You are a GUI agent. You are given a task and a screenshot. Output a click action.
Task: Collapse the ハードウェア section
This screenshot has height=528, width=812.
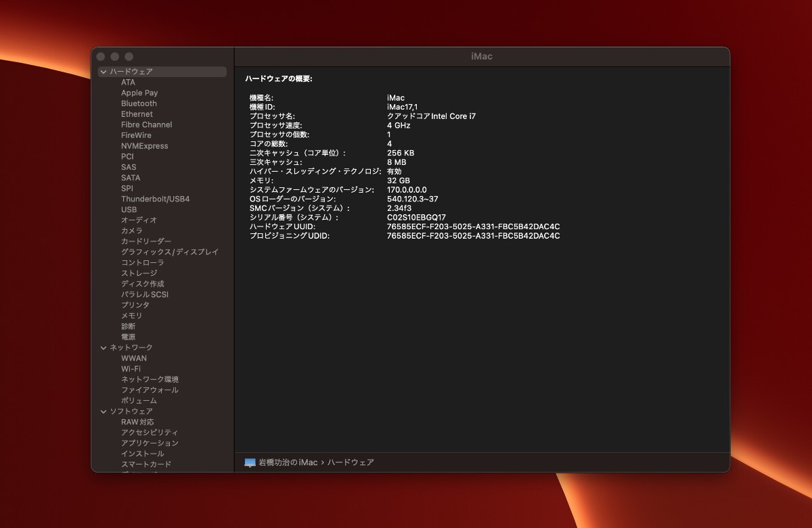104,72
